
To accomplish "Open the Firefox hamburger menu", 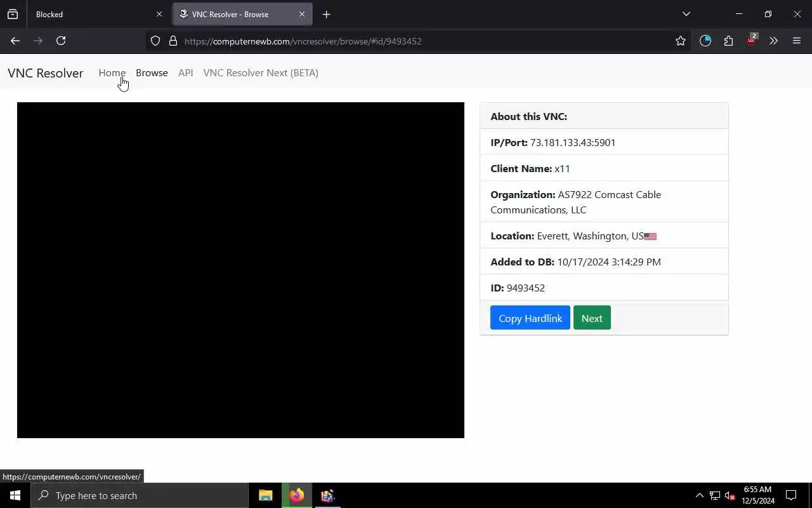I will click(x=797, y=41).
